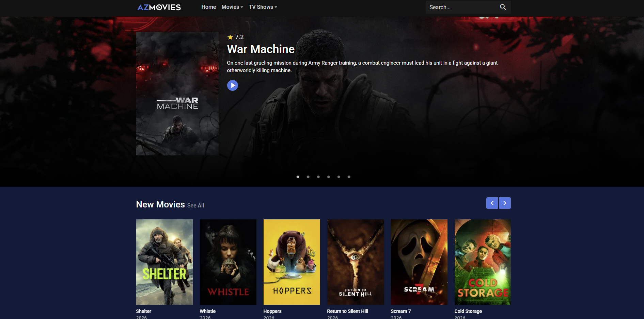Open the Scream 7 movie poster

coord(419,262)
